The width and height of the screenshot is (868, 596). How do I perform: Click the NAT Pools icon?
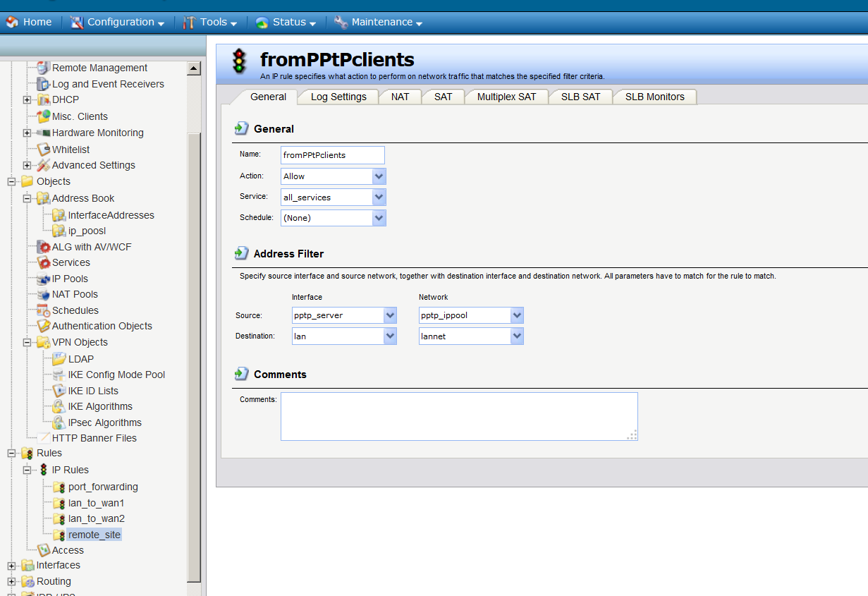[x=43, y=294]
